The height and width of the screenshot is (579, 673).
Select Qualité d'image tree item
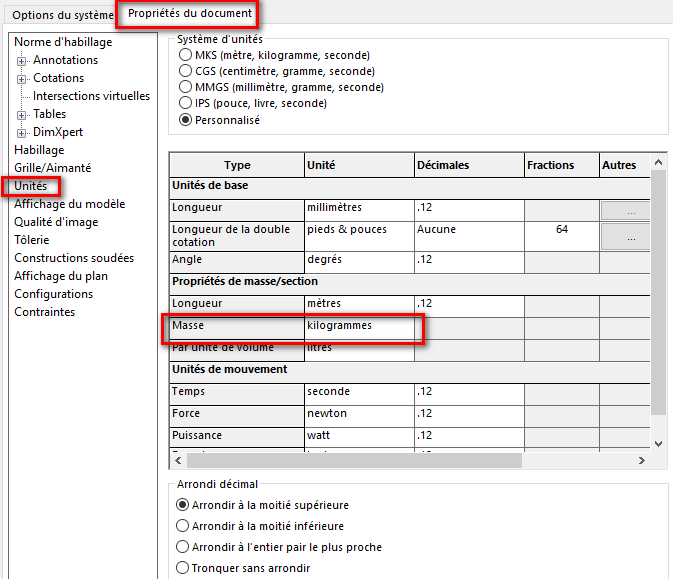tap(56, 222)
